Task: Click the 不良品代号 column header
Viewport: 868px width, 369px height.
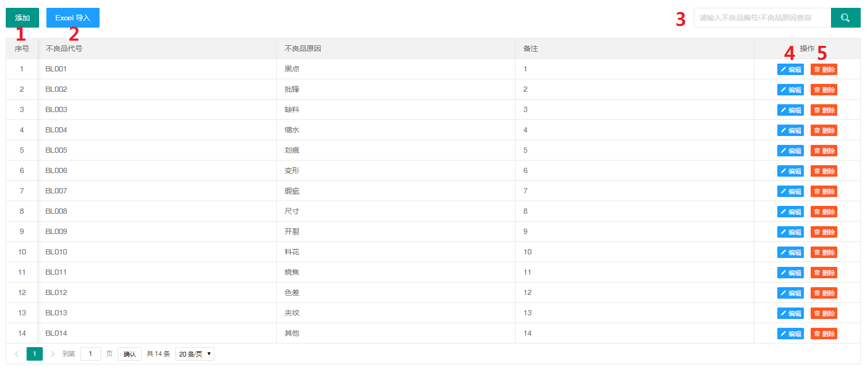Action: pos(64,48)
